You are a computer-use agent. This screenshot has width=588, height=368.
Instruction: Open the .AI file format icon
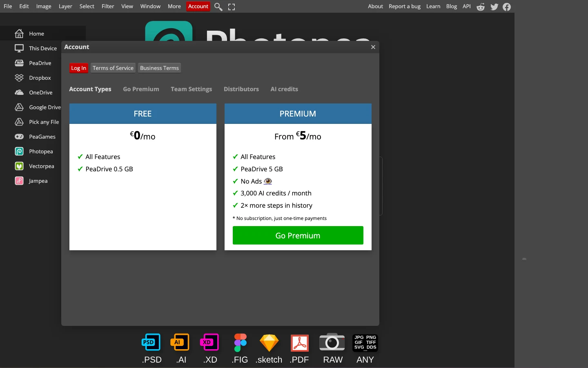[180, 343]
